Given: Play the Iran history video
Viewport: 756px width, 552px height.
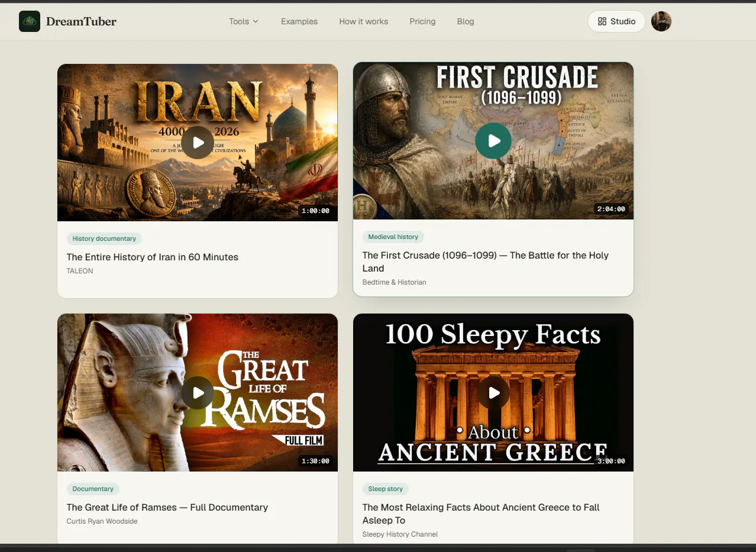Looking at the screenshot, I should 198,143.
